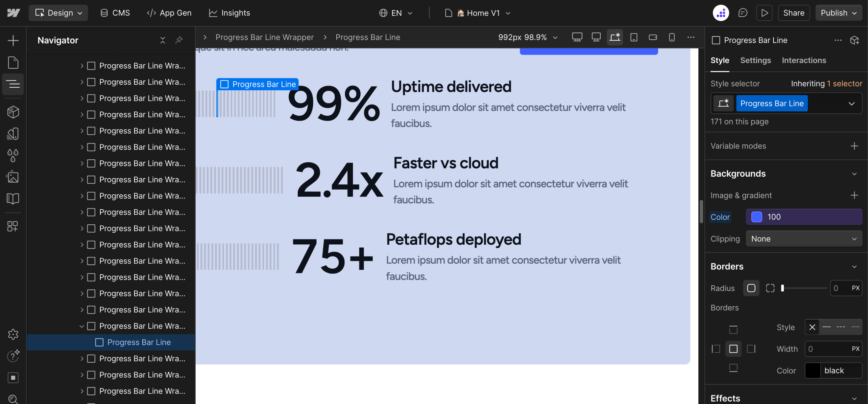Select the bottom border side

coord(733,368)
